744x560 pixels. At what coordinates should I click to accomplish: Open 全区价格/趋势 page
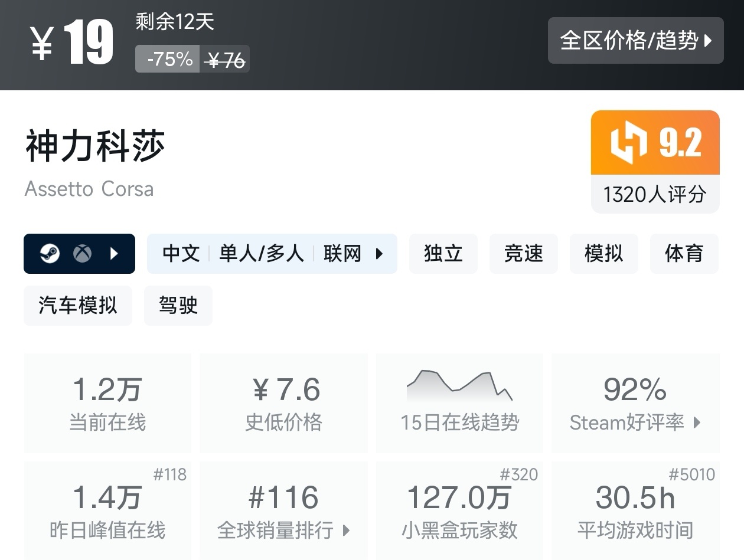tap(636, 40)
